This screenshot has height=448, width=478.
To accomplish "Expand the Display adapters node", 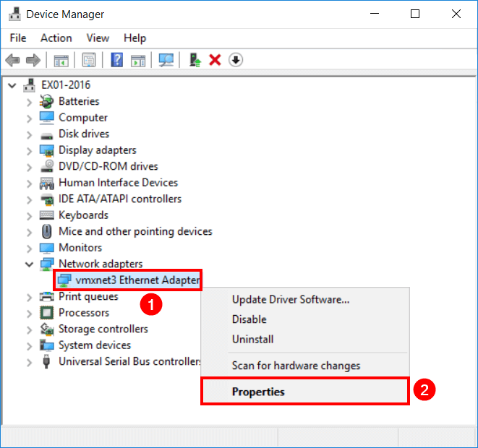I will click(x=30, y=150).
